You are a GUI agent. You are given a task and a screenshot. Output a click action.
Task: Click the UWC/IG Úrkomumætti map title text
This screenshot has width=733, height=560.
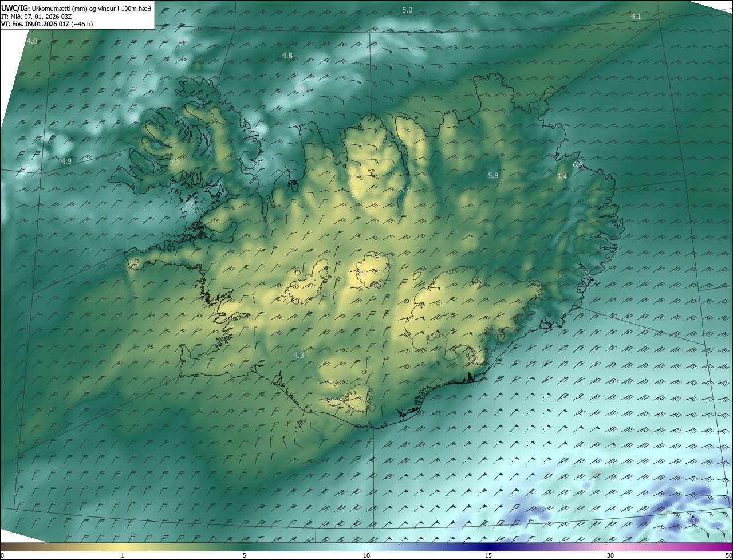click(77, 9)
